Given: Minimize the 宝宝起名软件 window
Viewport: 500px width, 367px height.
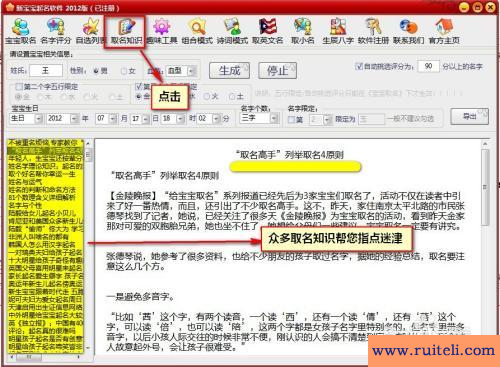Looking at the screenshot, I should 464,7.
